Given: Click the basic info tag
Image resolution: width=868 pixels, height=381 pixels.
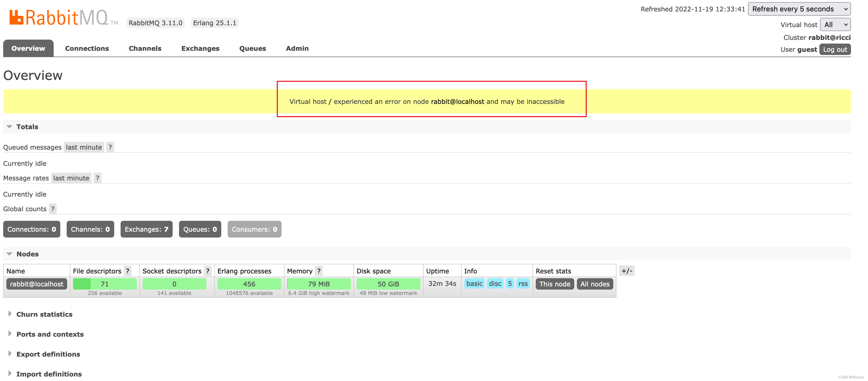Looking at the screenshot, I should (474, 283).
